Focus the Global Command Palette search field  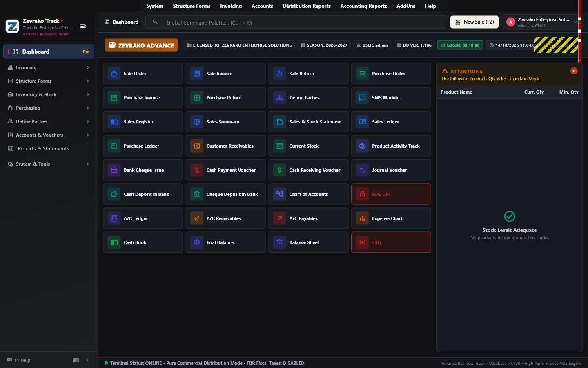tap(296, 22)
